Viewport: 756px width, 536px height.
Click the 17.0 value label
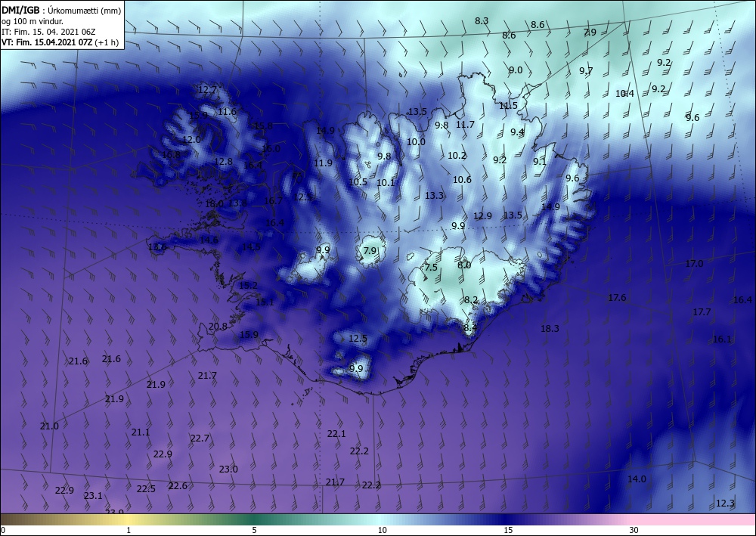(x=694, y=264)
